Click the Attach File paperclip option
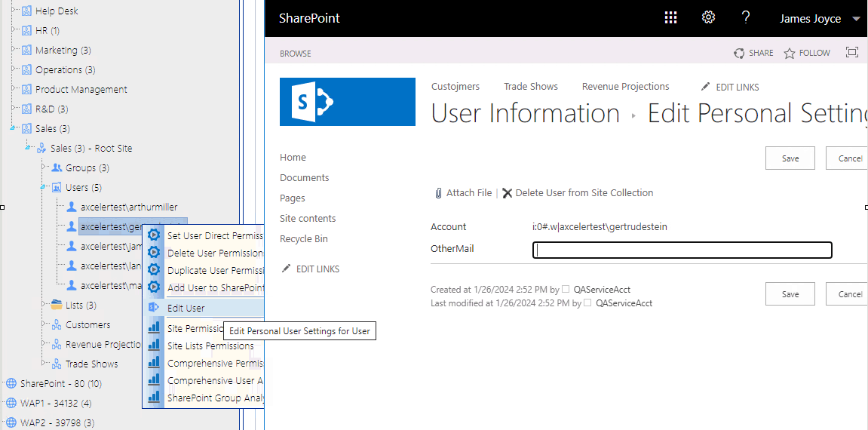Image resolution: width=868 pixels, height=430 pixels. click(463, 193)
